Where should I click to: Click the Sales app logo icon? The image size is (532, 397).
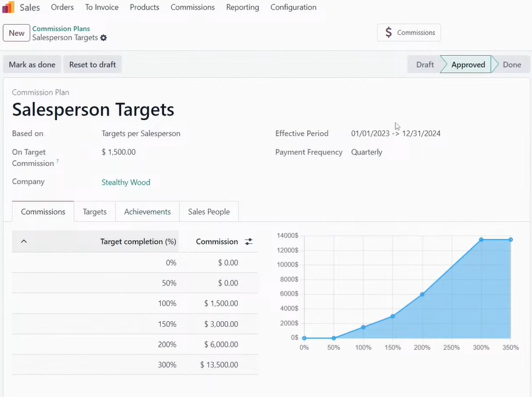8,8
